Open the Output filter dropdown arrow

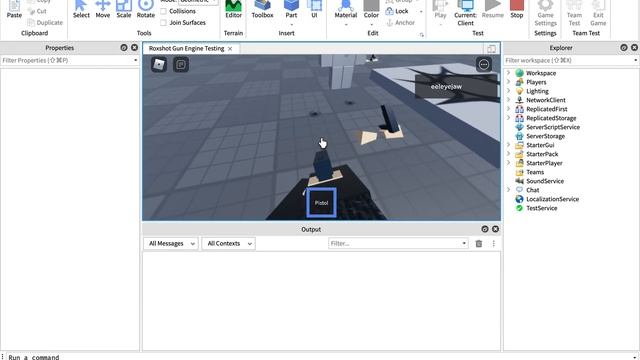[x=464, y=243]
